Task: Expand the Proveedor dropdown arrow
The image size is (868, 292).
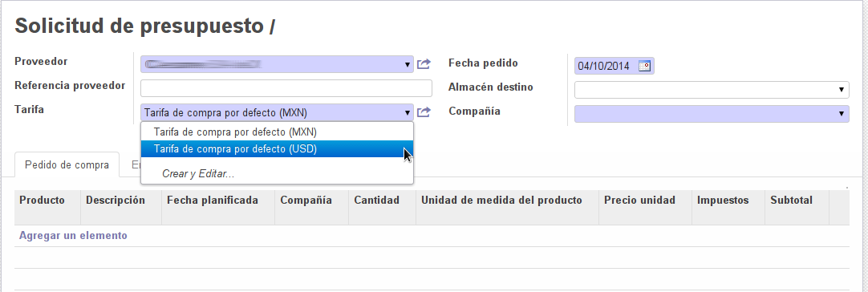Action: click(408, 65)
